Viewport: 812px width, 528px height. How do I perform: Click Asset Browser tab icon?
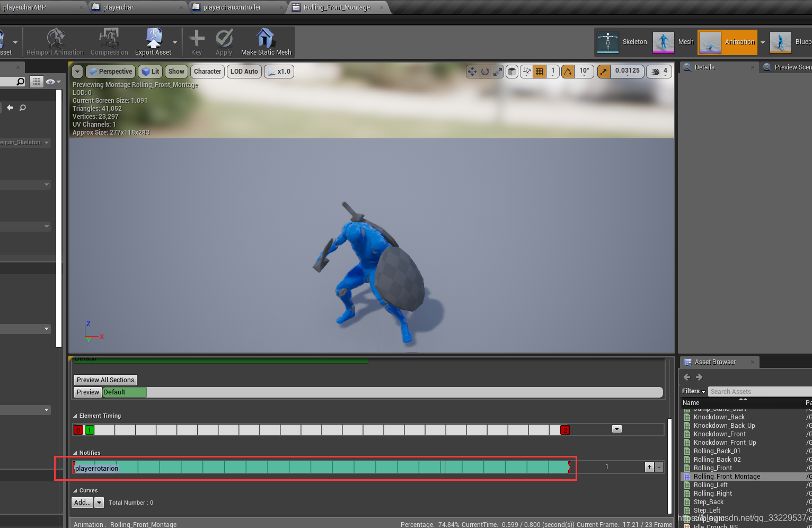[687, 362]
